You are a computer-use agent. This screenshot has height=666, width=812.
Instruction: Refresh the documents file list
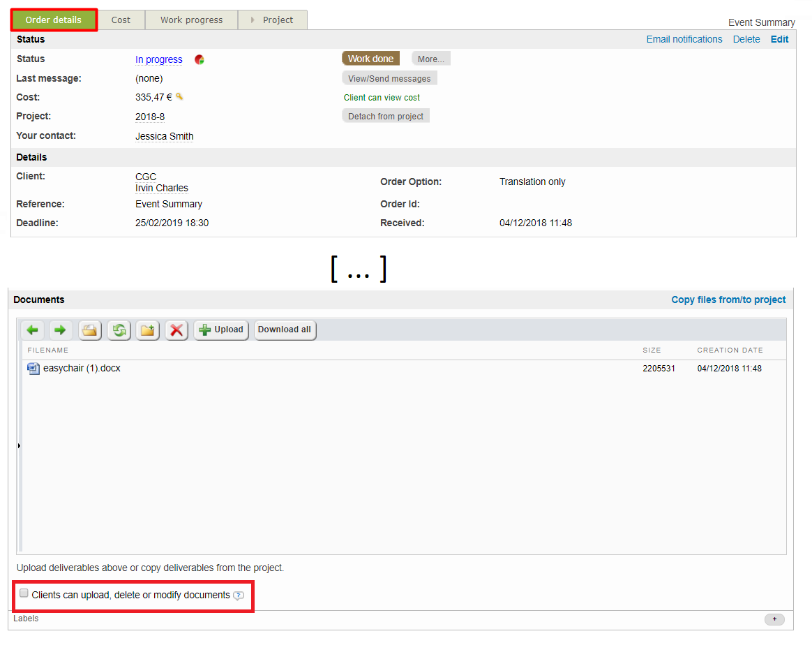coord(119,330)
